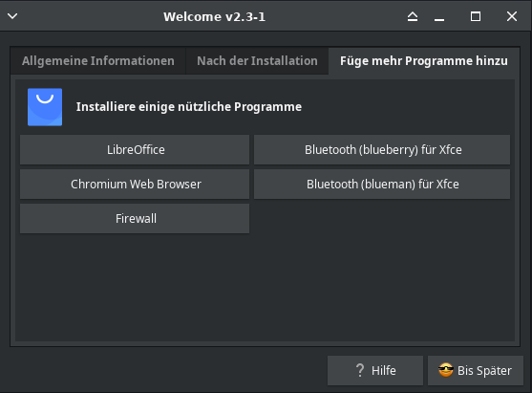The width and height of the screenshot is (532, 393).
Task: Click the question mark icon on Hilfe
Action: coord(360,370)
